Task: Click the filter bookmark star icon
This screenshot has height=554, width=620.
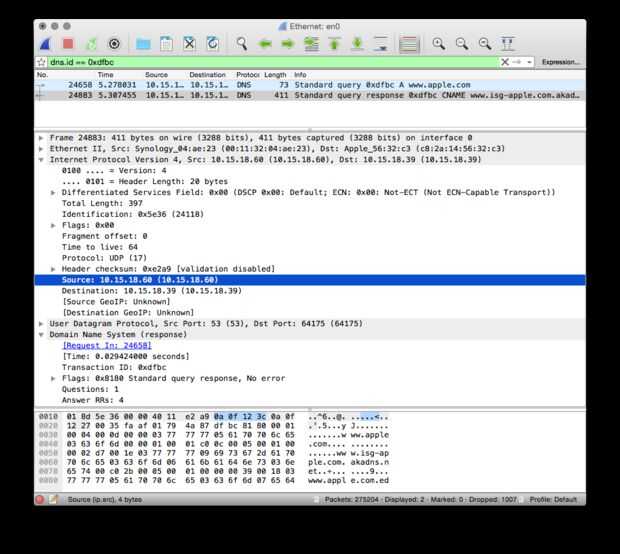Action: (42, 62)
